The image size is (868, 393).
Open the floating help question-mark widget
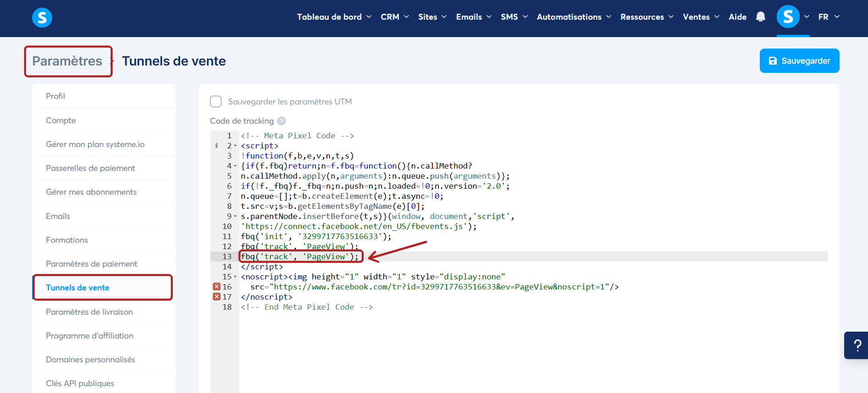point(857,345)
